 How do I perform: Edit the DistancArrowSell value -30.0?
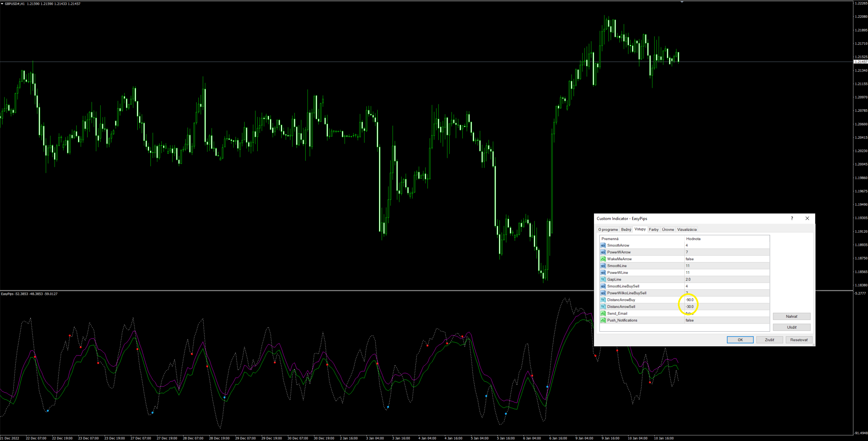(690, 306)
